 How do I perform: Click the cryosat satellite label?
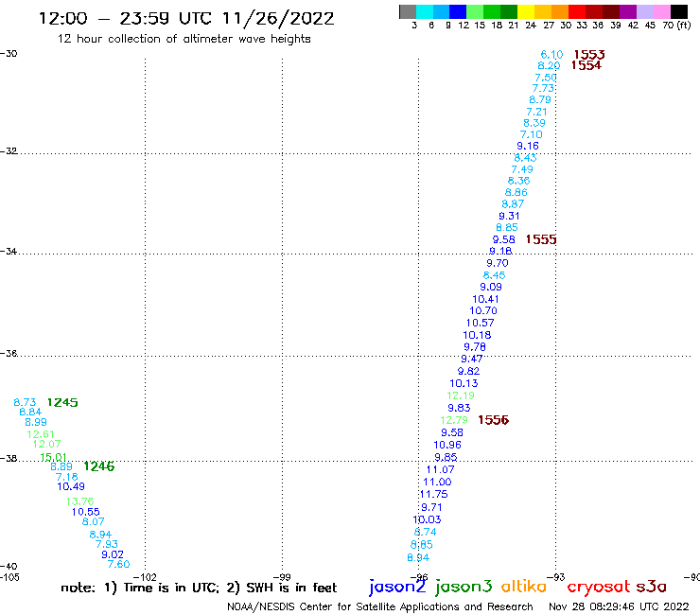tap(599, 587)
